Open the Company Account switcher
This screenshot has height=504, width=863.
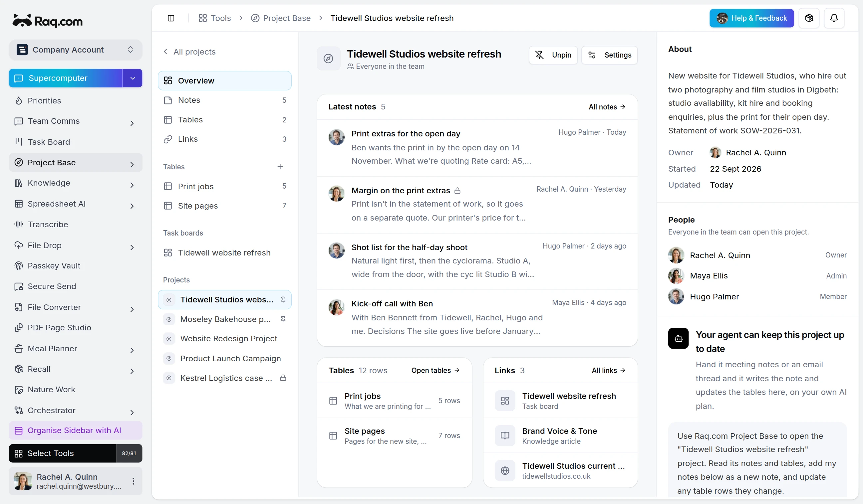pyautogui.click(x=75, y=50)
